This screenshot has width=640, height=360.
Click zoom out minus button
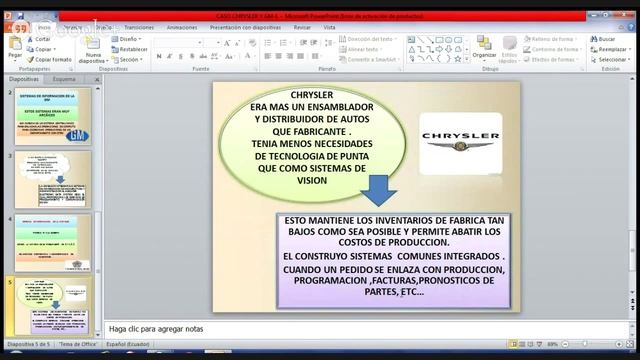coord(565,344)
